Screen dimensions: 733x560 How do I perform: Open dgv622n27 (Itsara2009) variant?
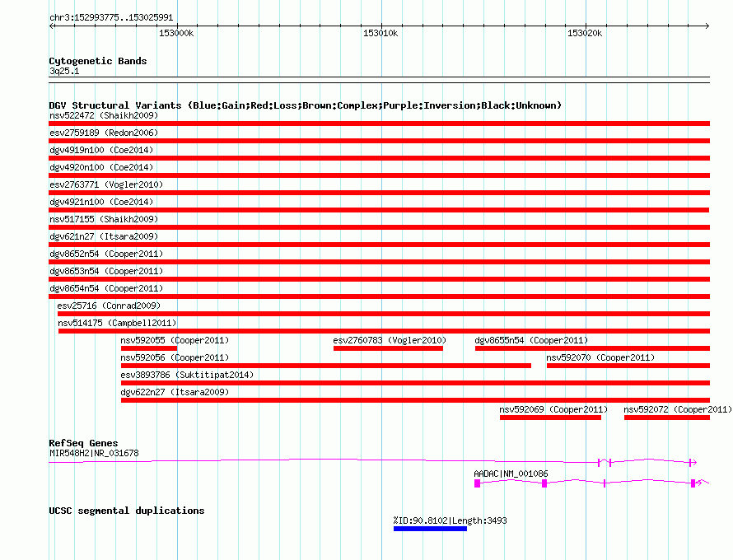coord(175,392)
